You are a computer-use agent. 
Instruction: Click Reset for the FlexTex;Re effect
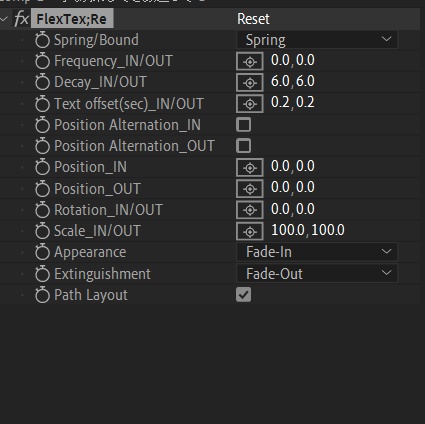coord(253,19)
